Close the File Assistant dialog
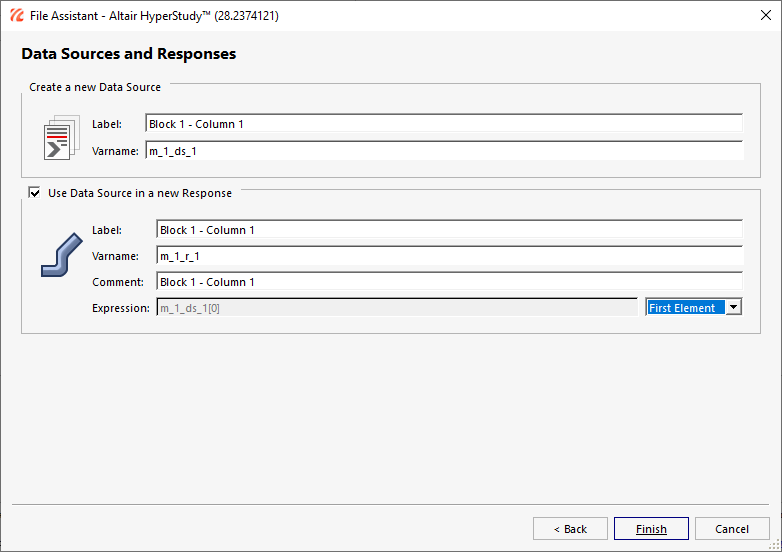Viewport: 782px width, 552px height. tap(766, 15)
